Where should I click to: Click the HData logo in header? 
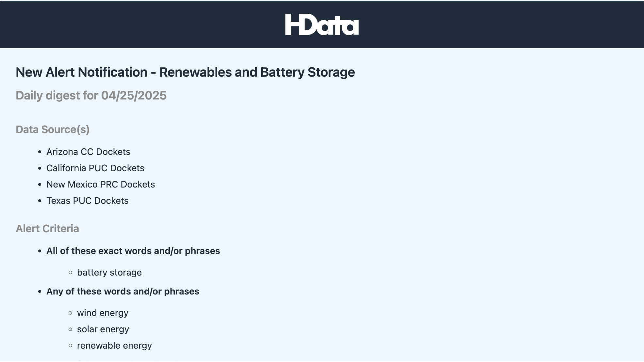(322, 24)
